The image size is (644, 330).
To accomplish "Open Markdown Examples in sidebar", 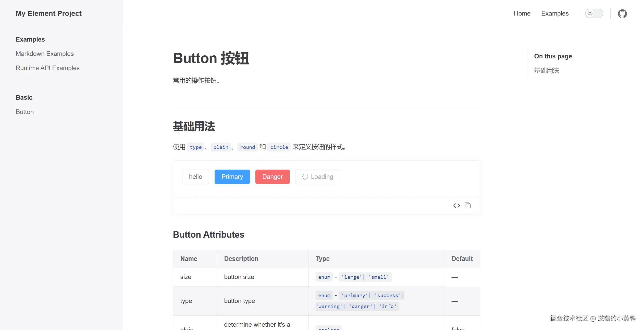I will (45, 54).
